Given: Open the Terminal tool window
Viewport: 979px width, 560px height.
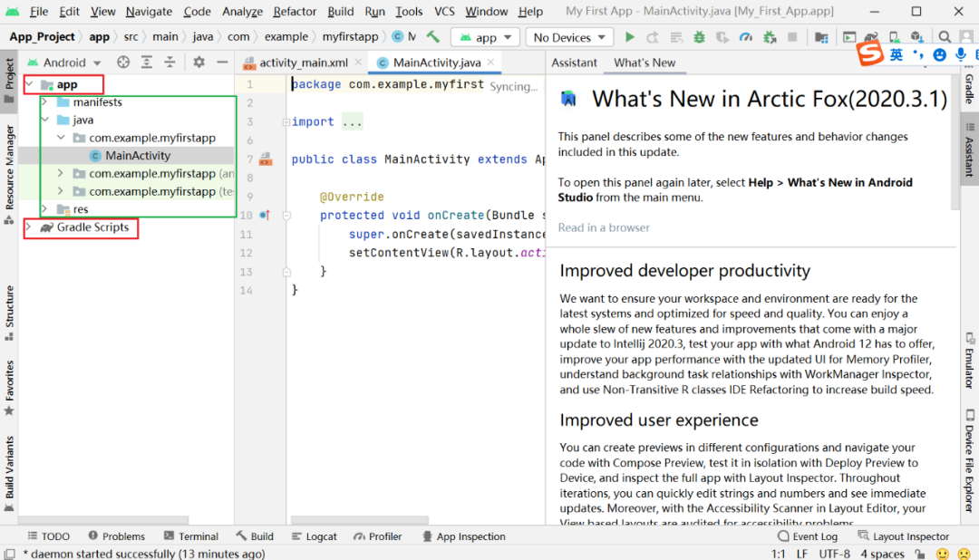Looking at the screenshot, I should click(190, 536).
